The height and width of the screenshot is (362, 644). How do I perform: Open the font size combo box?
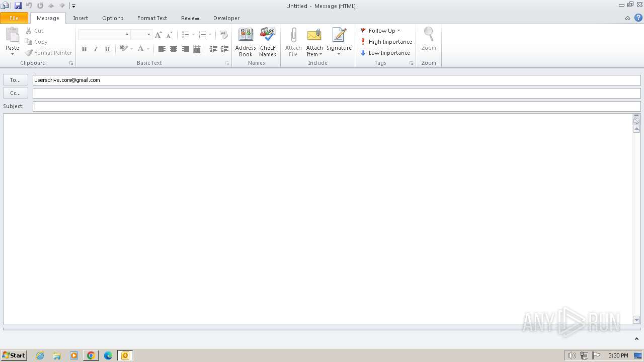(141, 34)
